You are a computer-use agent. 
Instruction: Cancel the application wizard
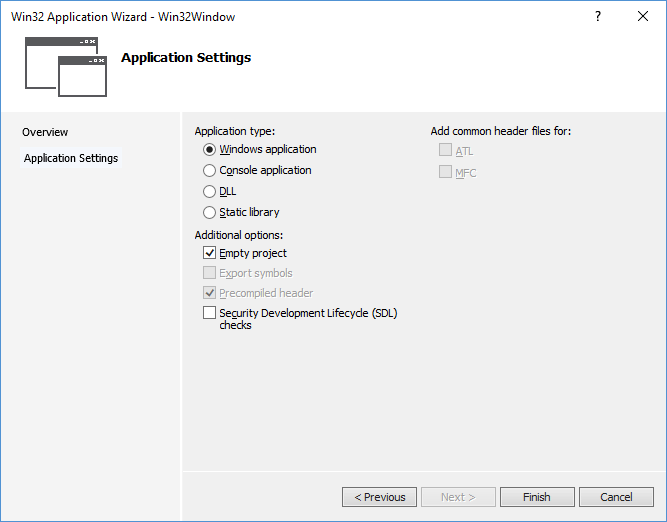[x=616, y=497]
